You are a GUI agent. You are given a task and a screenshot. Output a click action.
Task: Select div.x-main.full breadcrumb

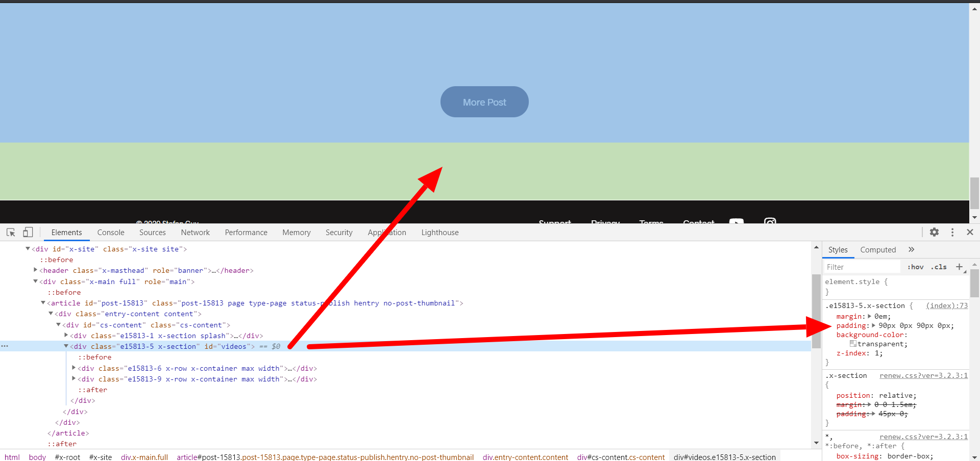tap(144, 457)
